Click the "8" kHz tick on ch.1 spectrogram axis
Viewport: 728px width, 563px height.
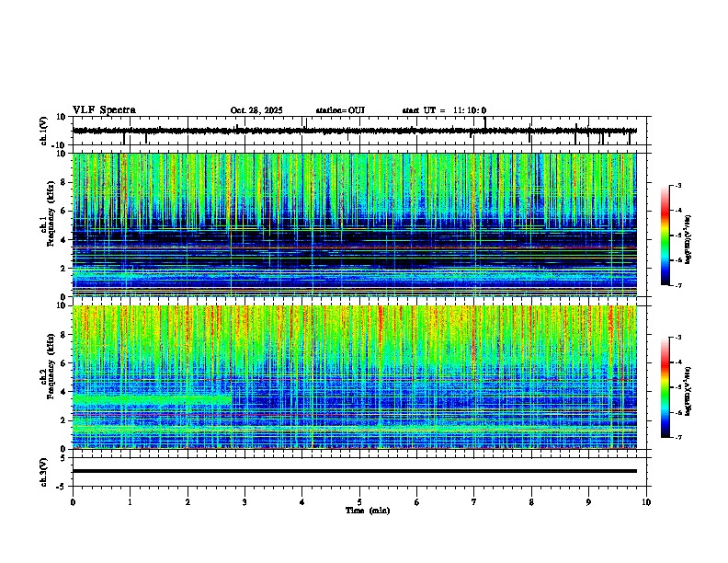point(64,182)
